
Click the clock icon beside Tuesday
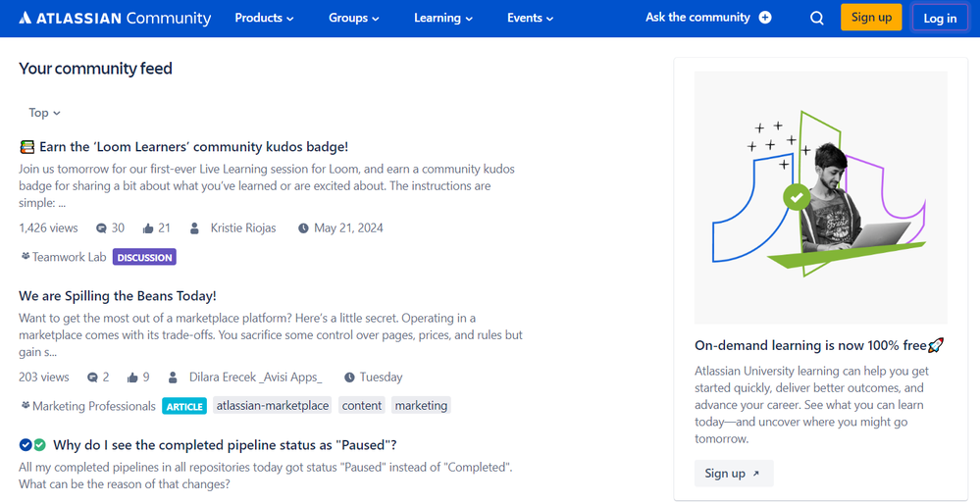(349, 378)
